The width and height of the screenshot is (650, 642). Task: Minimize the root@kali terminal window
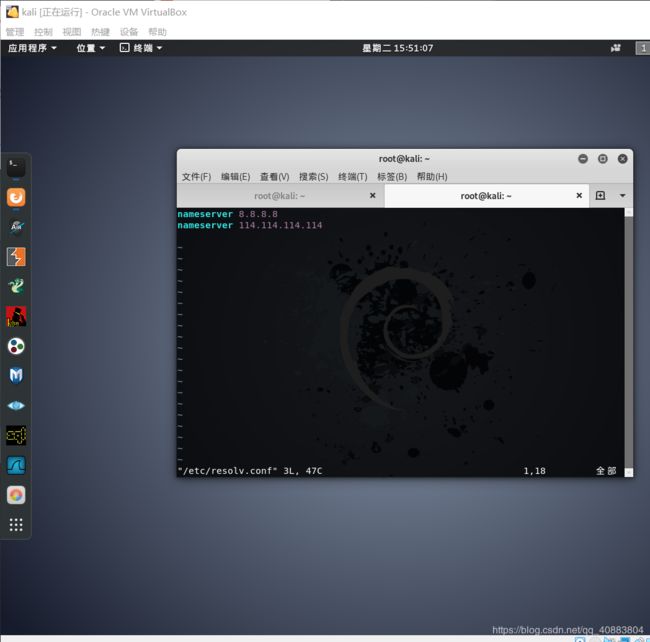(x=583, y=159)
